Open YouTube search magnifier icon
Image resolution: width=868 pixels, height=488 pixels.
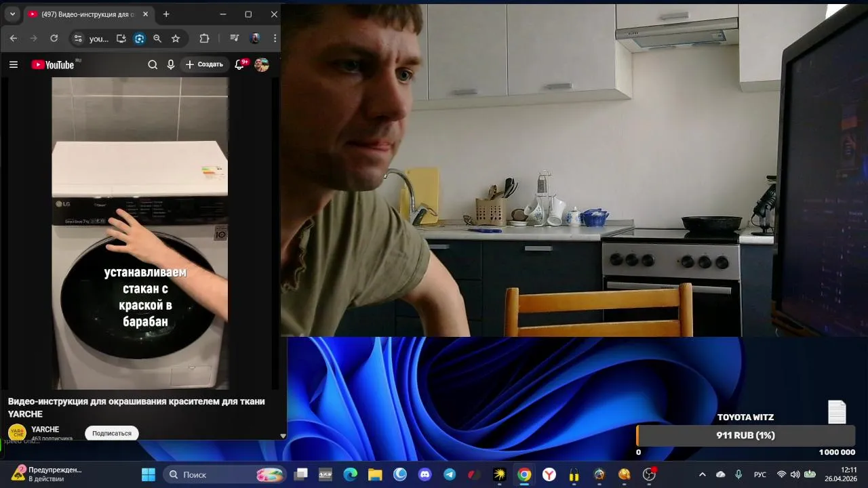153,64
